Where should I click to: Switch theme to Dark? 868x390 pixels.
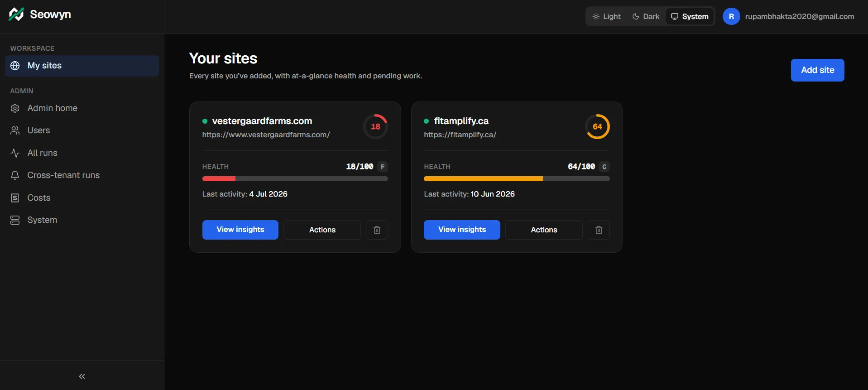pos(646,16)
